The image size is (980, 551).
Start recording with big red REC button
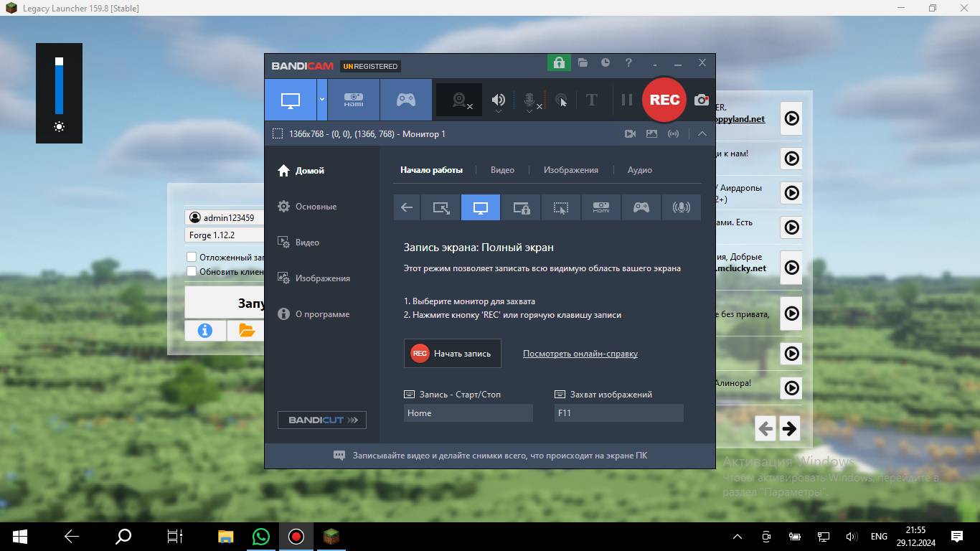[664, 100]
